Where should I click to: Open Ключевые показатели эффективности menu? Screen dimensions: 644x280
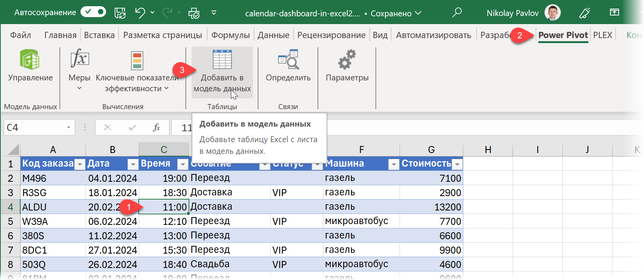coord(137,71)
